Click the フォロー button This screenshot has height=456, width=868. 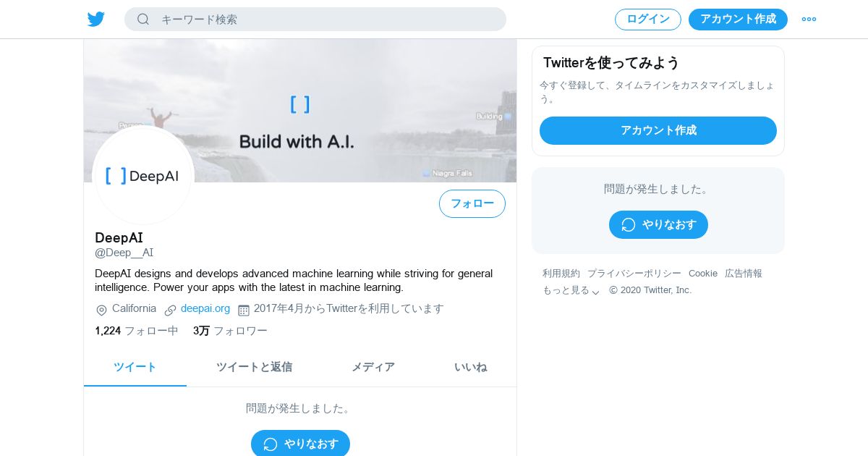[x=472, y=203]
